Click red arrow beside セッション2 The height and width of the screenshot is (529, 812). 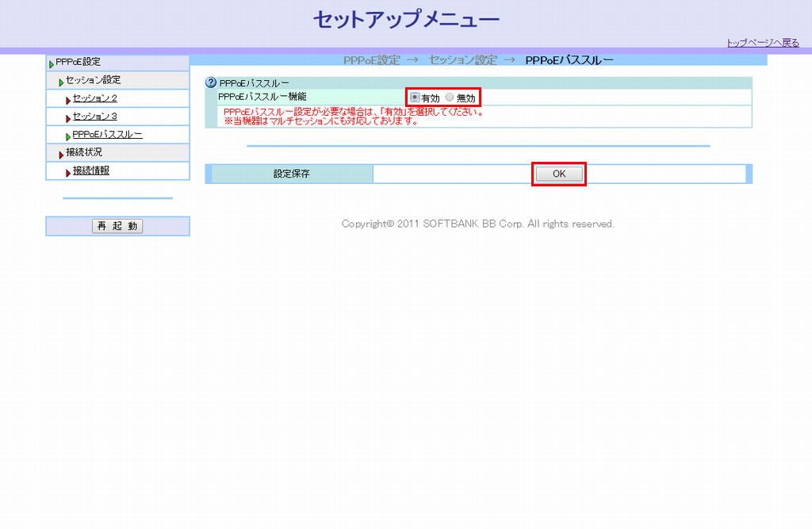click(x=68, y=101)
